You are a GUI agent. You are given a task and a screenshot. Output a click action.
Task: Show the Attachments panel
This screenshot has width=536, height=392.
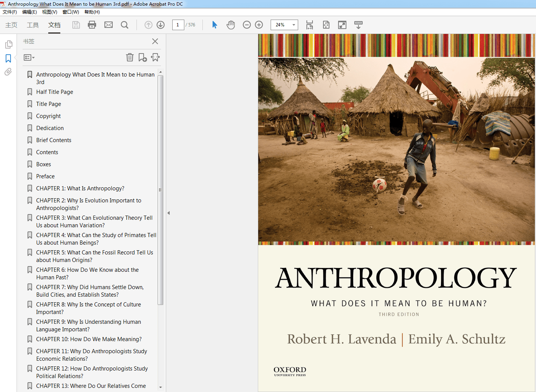click(x=9, y=72)
